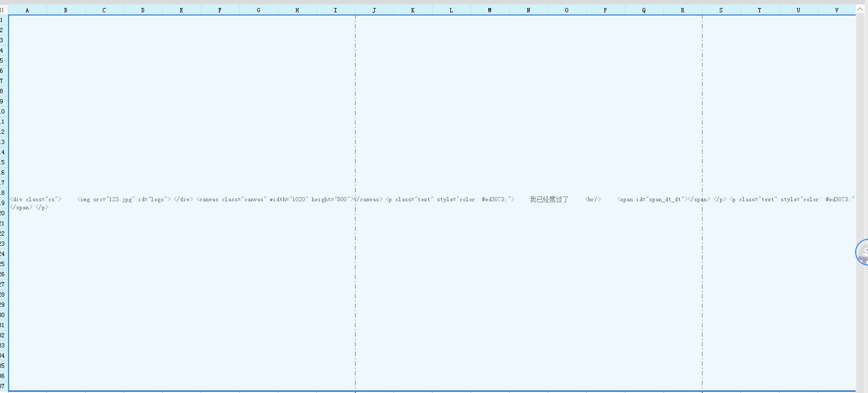Select row 9 header

[x=4, y=101]
